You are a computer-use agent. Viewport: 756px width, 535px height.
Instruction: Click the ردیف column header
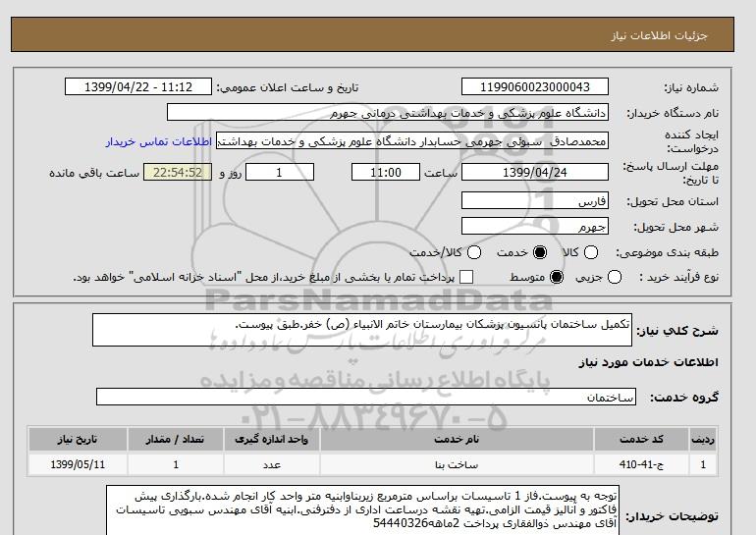pos(703,439)
